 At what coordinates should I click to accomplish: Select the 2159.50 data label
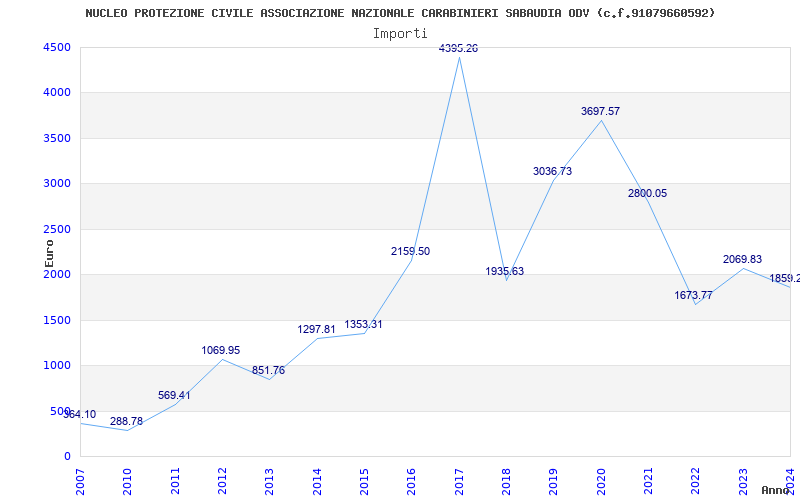point(410,252)
